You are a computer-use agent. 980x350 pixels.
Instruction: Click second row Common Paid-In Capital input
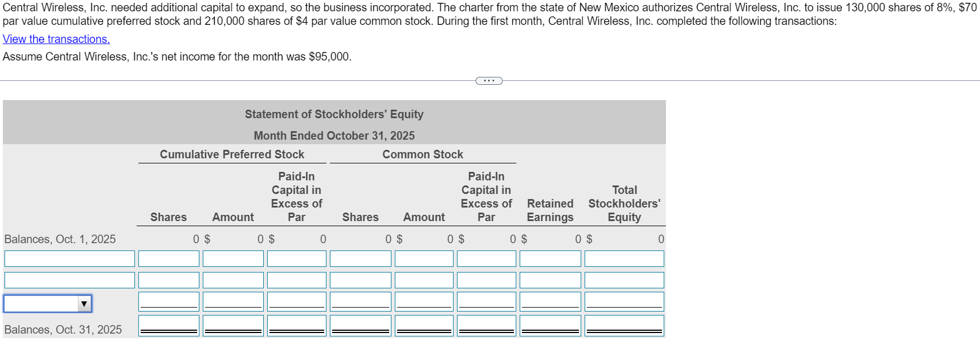click(486, 280)
